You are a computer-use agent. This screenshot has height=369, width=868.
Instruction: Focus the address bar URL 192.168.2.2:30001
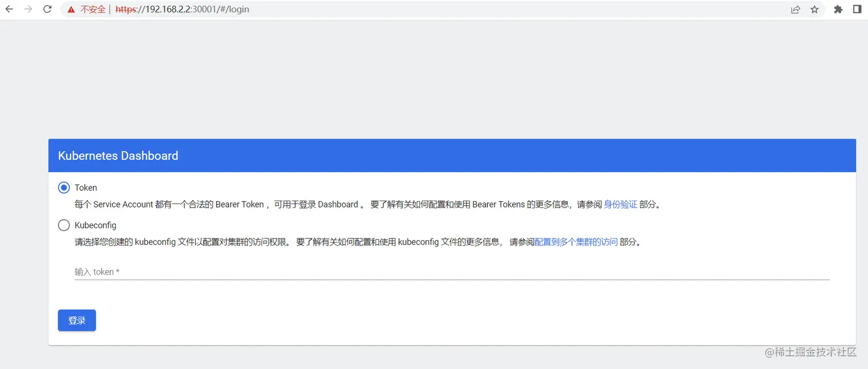click(x=182, y=9)
